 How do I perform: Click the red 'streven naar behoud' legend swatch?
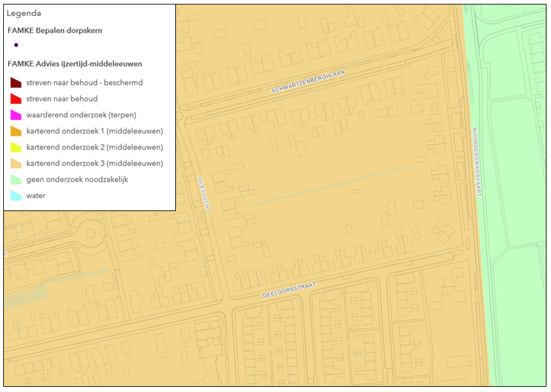(16, 99)
